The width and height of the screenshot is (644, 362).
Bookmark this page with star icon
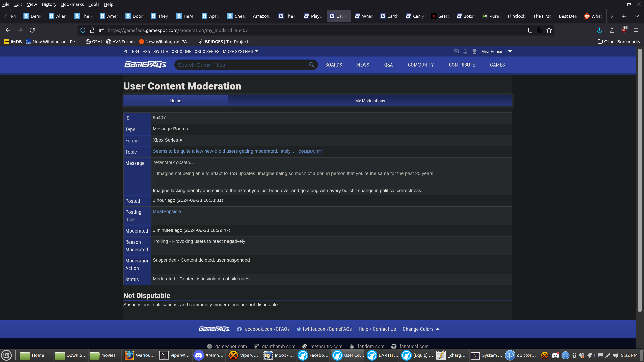549,30
